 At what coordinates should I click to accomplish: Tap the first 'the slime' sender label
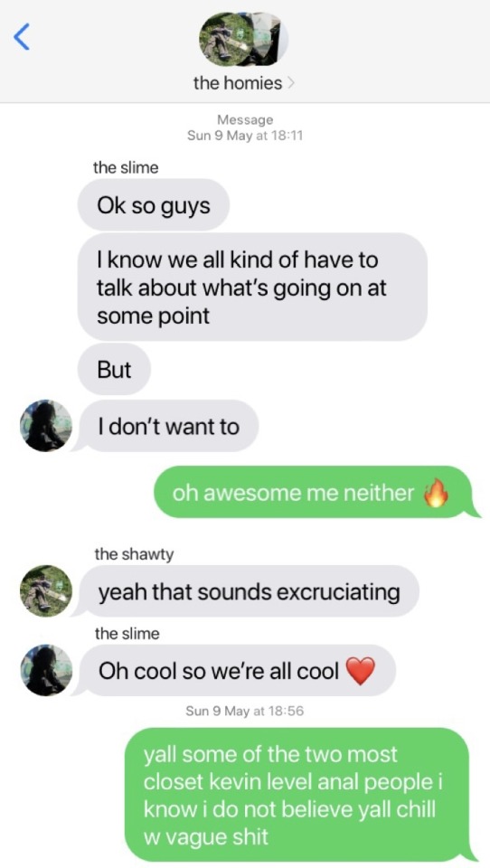[126, 167]
